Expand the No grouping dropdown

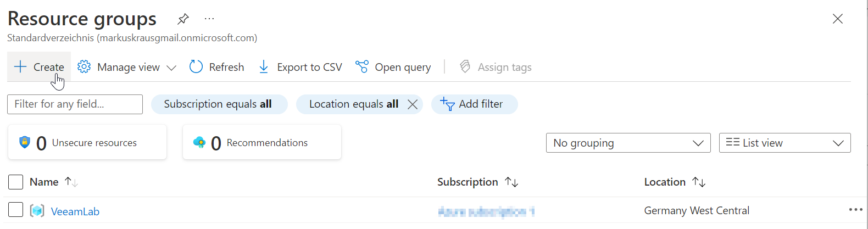(x=628, y=143)
